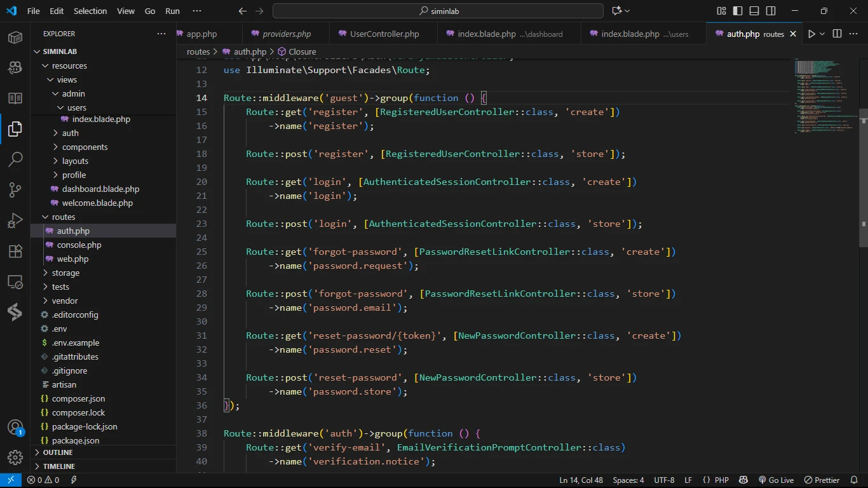Expand the OUTLINE section
Viewport: 868px width, 488px height.
click(x=58, y=452)
